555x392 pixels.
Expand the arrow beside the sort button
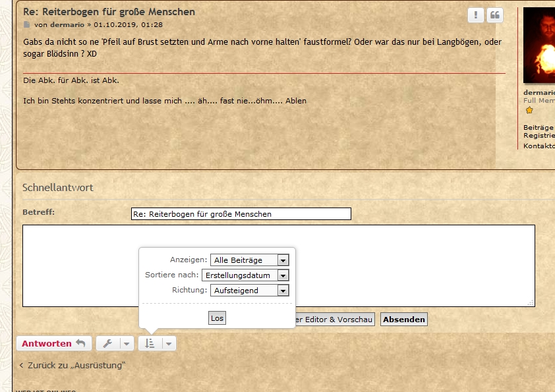point(169,343)
